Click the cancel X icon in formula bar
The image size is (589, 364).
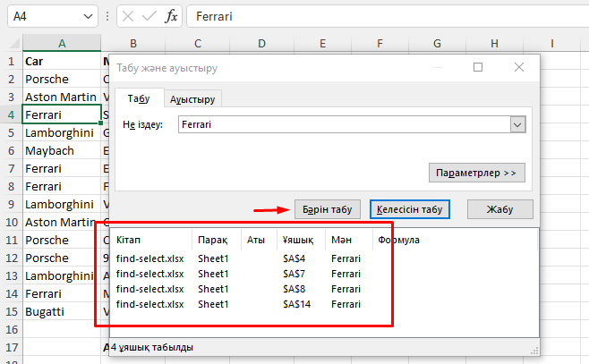128,16
